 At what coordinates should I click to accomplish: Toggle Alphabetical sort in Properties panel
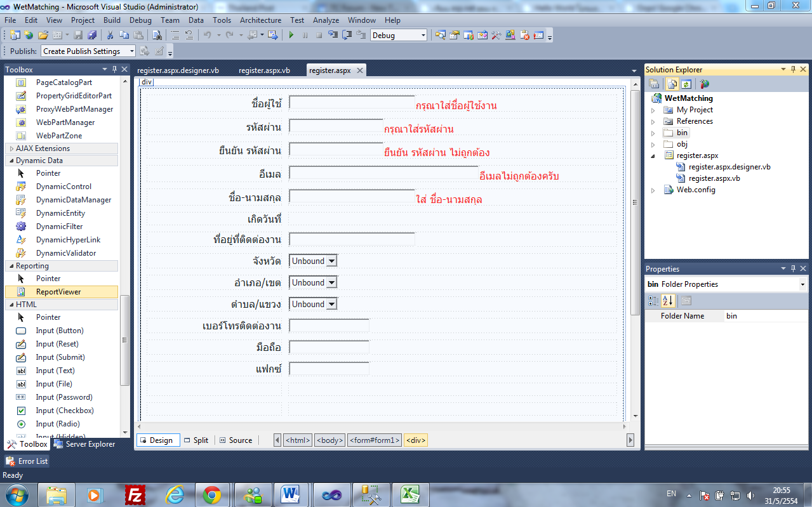click(668, 300)
